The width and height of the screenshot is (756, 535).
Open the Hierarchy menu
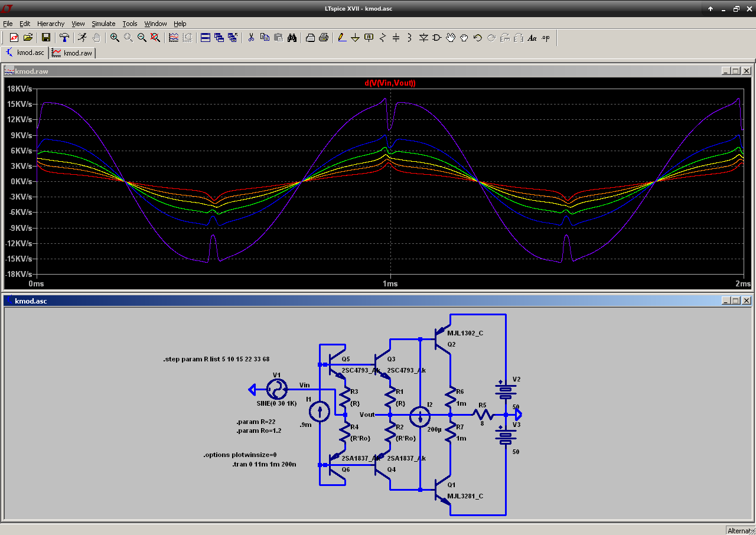click(51, 24)
